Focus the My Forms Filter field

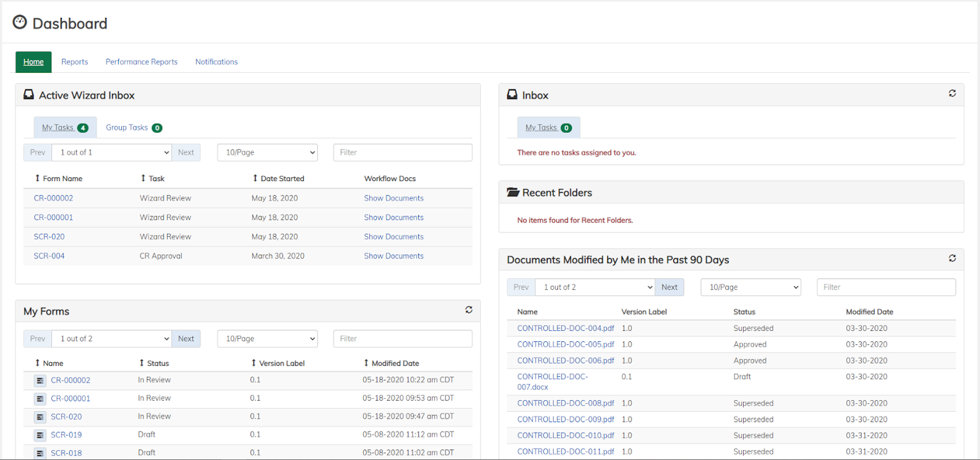403,339
